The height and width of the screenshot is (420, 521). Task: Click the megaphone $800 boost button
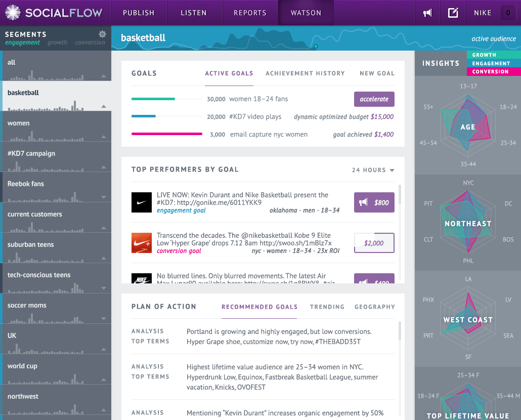374,202
